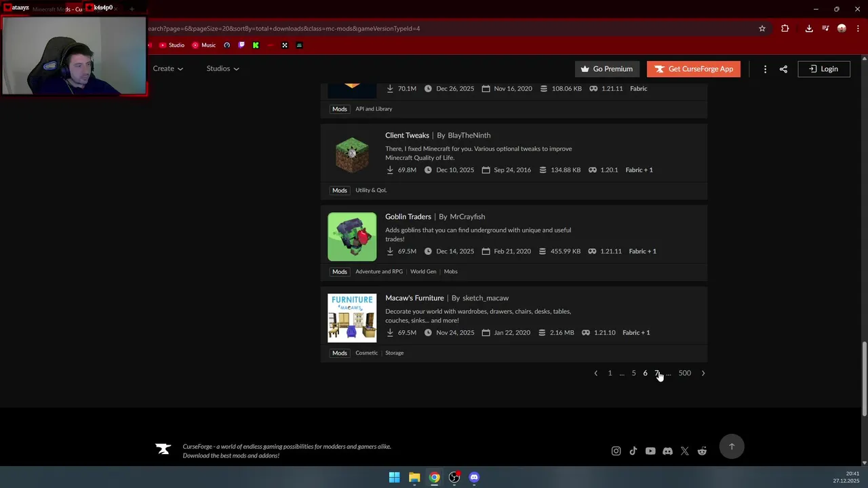868x488 pixels.
Task: Click the Mods badge on Macaw's Furniture card
Action: click(340, 353)
